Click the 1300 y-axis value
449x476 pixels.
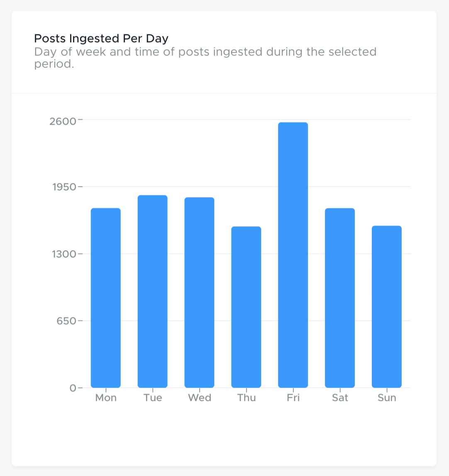coord(64,254)
